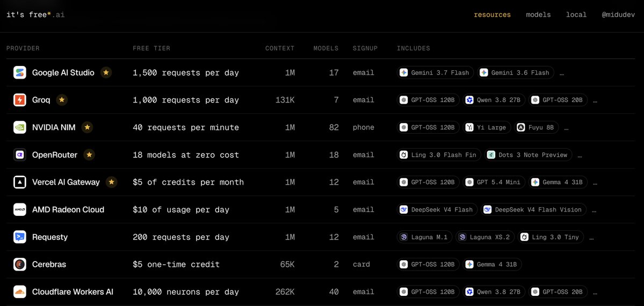Click the text '1,500 requests per day'

click(x=186, y=72)
